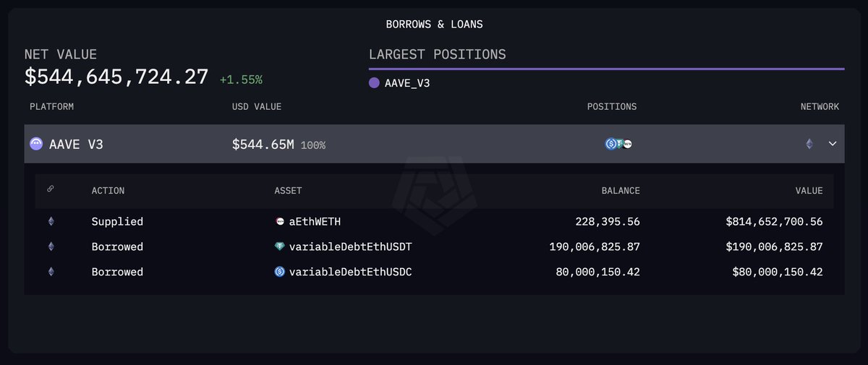
Task: Click the purple AAVE_V3 legend dot
Action: (374, 83)
